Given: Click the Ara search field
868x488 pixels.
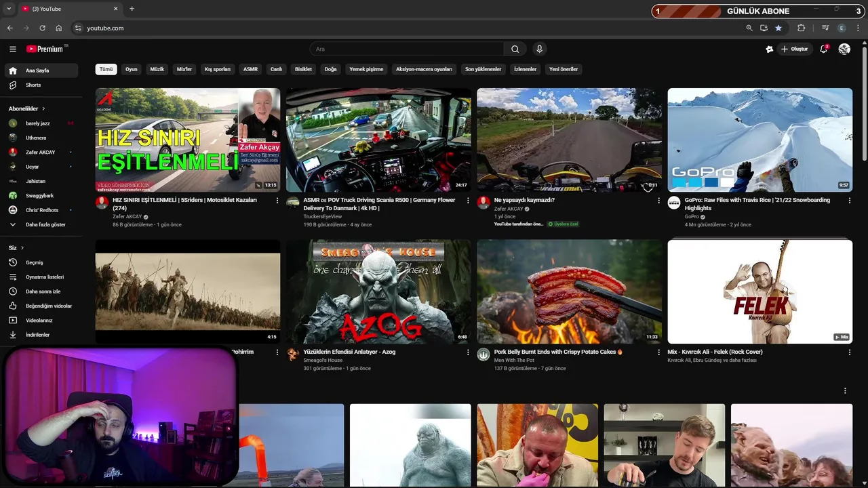Looking at the screenshot, I should (x=407, y=49).
